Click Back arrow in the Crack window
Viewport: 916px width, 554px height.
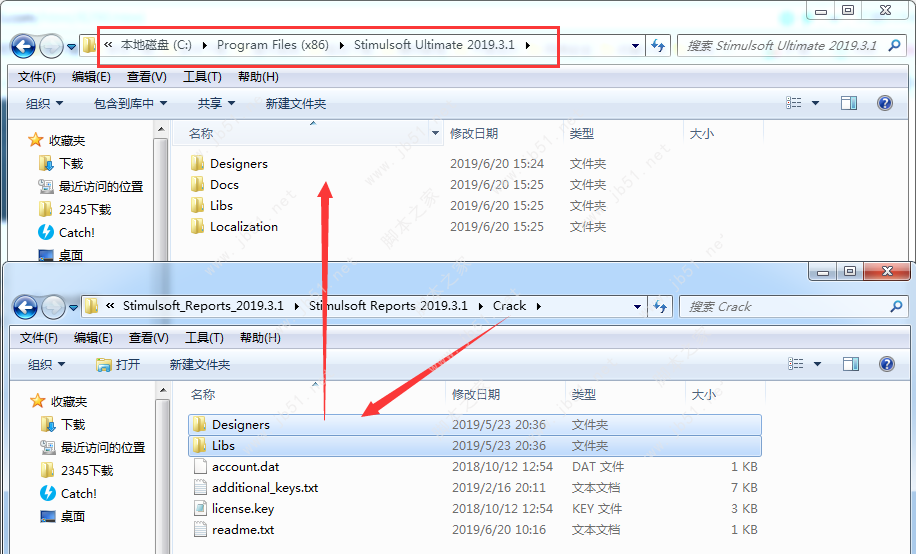coord(25,307)
